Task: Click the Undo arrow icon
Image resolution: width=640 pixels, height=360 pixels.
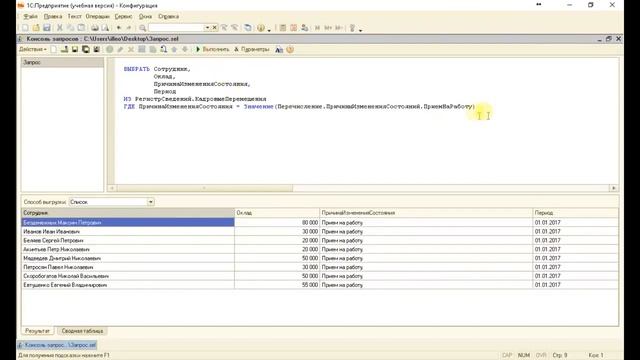Action: tap(119, 28)
